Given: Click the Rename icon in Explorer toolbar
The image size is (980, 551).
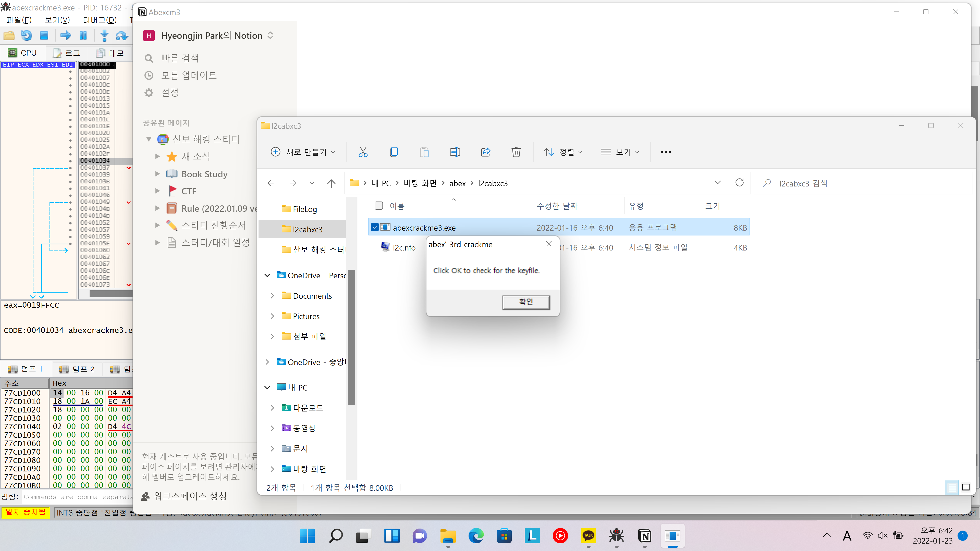Looking at the screenshot, I should (455, 152).
